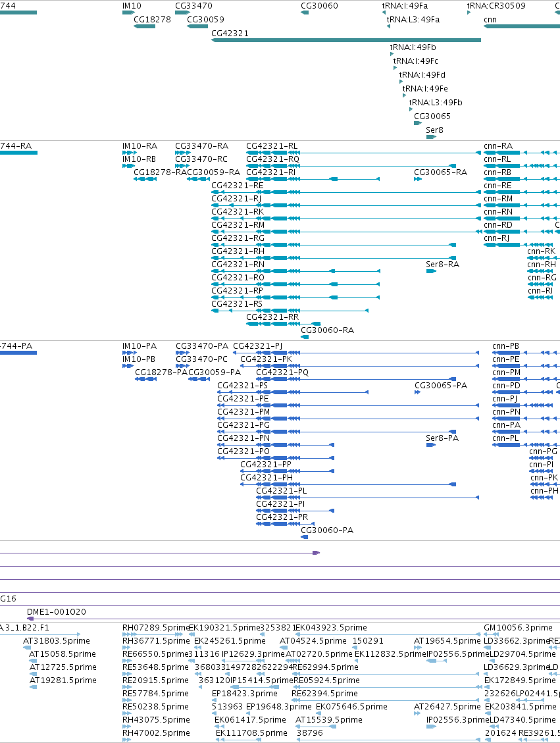Click transcript CG42321-RE
Image resolution: width=560 pixels, height=743 pixels.
click(238, 186)
